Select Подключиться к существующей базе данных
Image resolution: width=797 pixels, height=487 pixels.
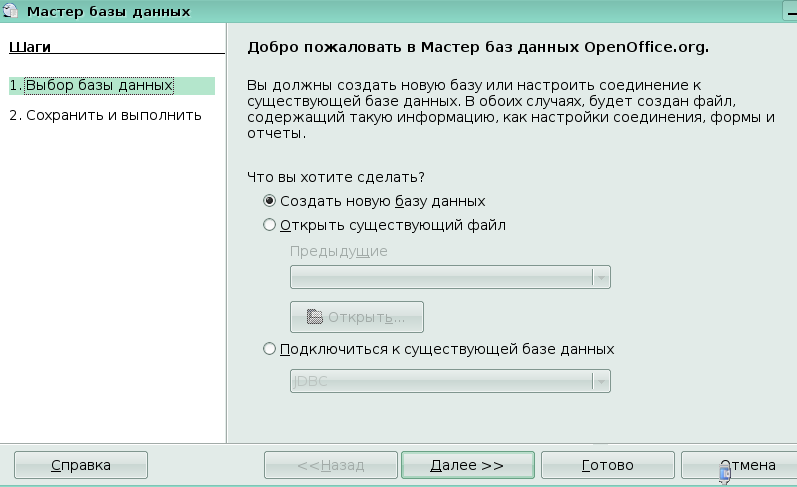coord(269,349)
